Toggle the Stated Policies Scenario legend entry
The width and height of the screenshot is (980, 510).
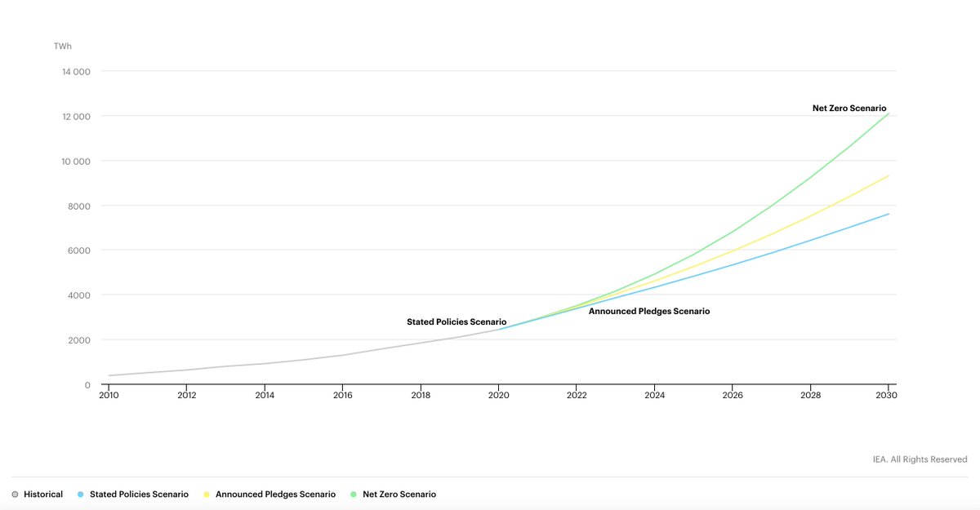click(132, 494)
